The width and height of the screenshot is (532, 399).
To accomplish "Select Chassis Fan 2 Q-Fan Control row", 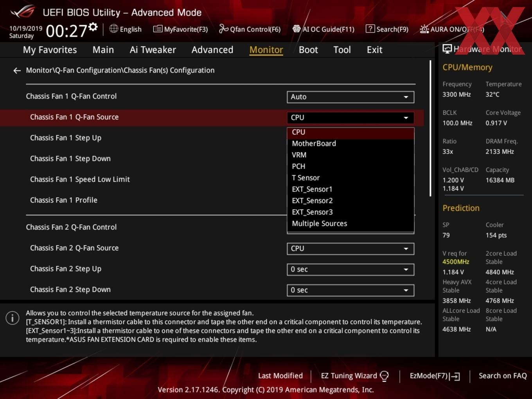I will click(71, 227).
